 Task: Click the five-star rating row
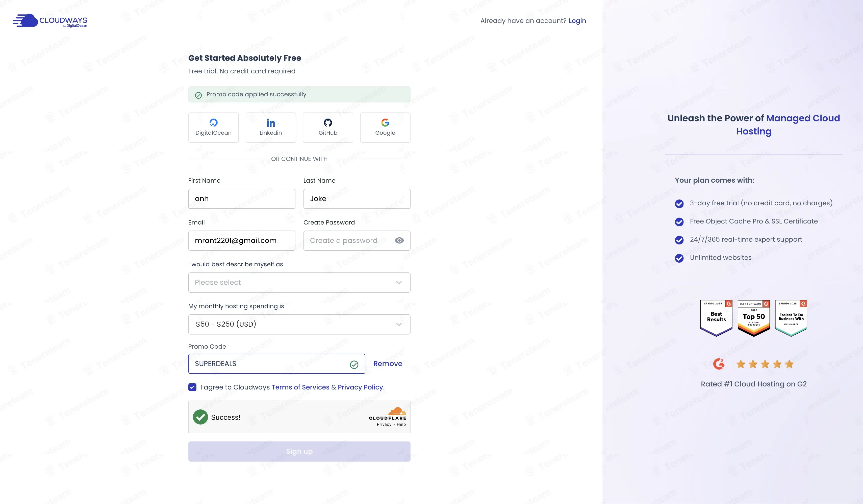point(765,364)
